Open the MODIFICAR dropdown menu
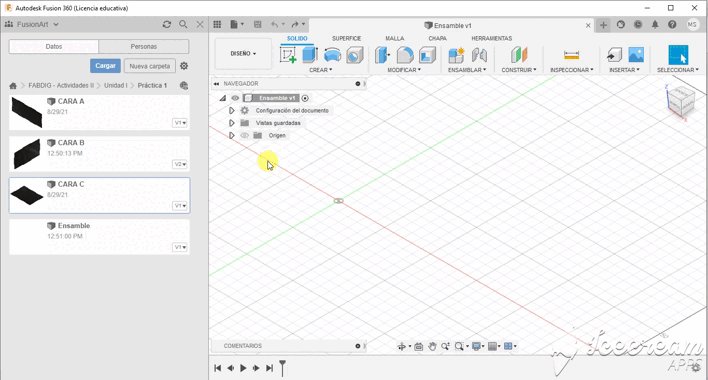Image resolution: width=708 pixels, height=380 pixels. [x=404, y=70]
